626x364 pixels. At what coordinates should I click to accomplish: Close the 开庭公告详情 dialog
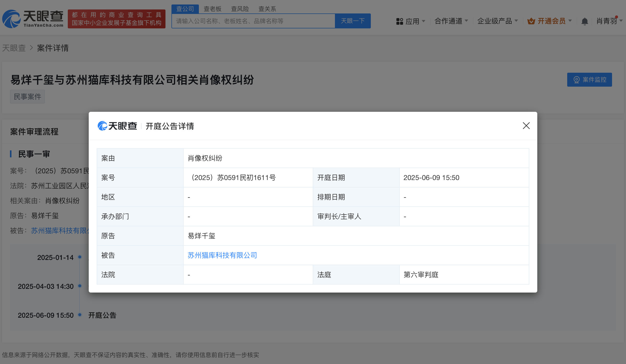[x=526, y=126]
